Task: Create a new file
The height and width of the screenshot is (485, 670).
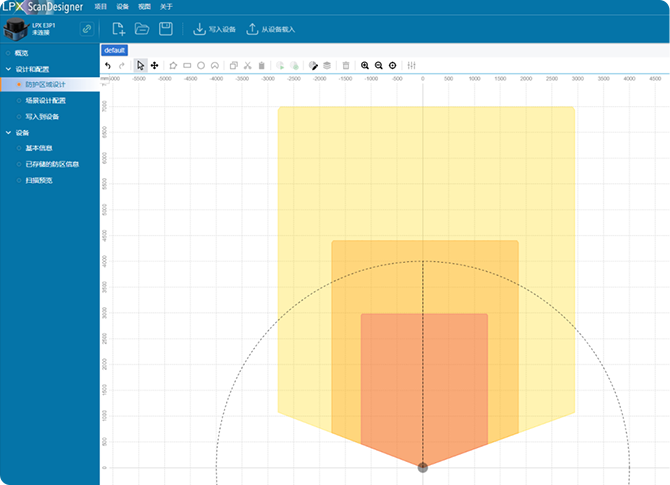Action: 118,30
